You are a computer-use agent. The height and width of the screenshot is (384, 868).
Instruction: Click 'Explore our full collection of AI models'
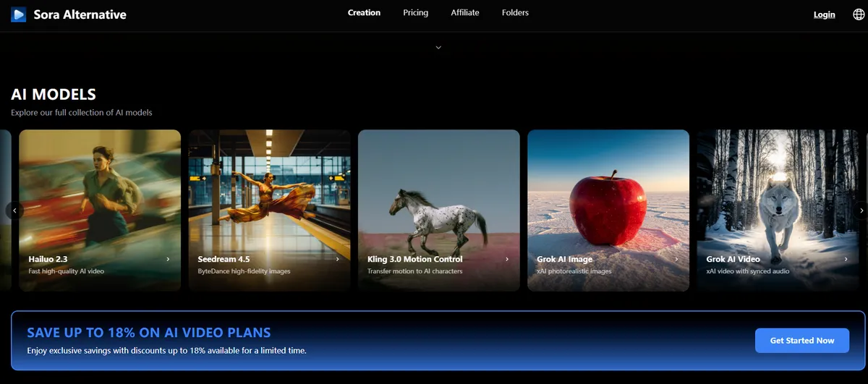pos(82,113)
